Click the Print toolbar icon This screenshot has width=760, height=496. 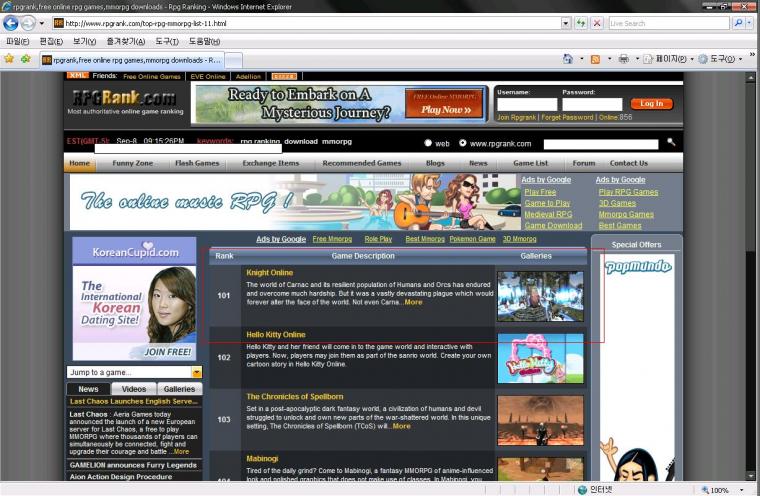[x=624, y=59]
